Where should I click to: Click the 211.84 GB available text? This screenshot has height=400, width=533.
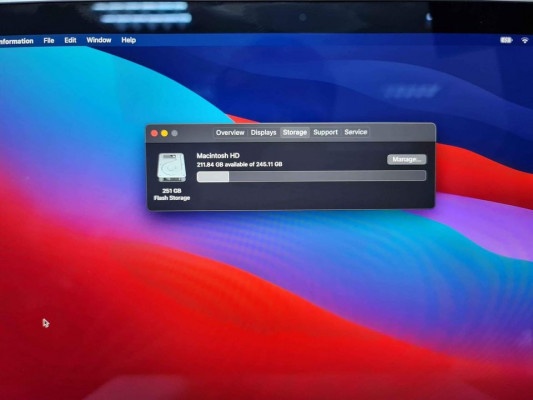click(x=239, y=164)
